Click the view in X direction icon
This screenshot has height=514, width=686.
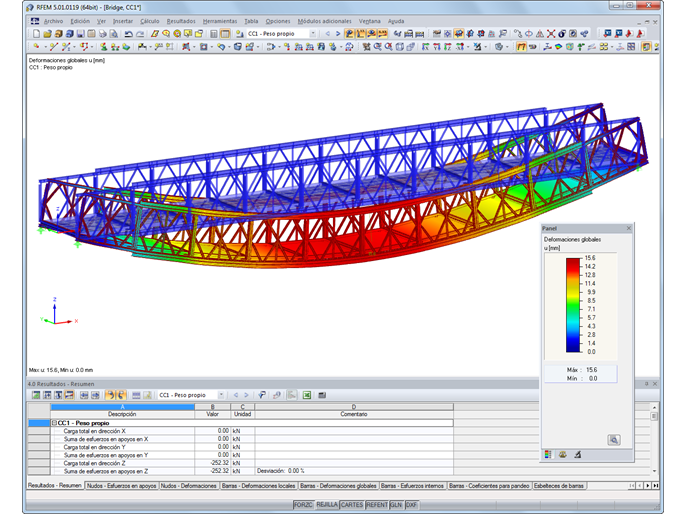pyautogui.click(x=426, y=46)
